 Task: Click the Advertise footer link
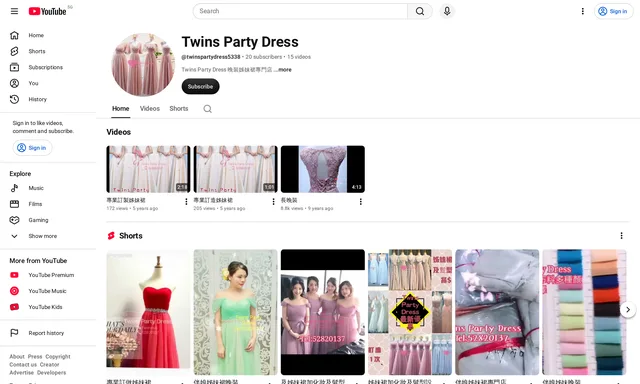point(22,373)
